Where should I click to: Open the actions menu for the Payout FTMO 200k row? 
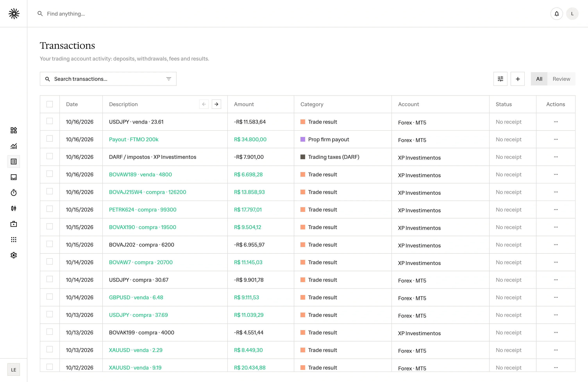coord(556,139)
